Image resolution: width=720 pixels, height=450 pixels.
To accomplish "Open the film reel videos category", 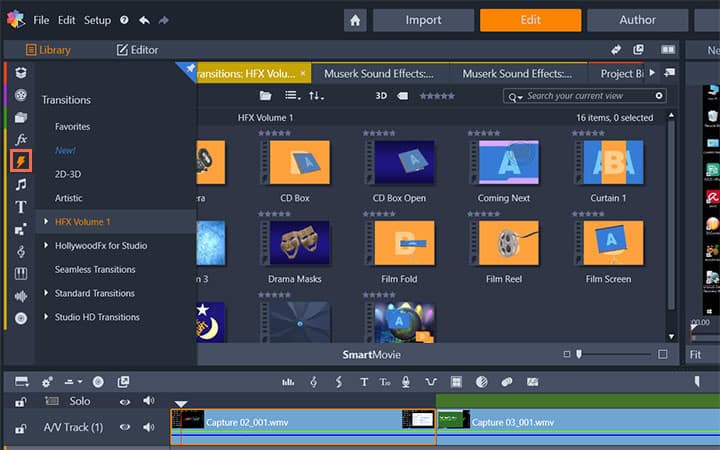I will pyautogui.click(x=21, y=95).
